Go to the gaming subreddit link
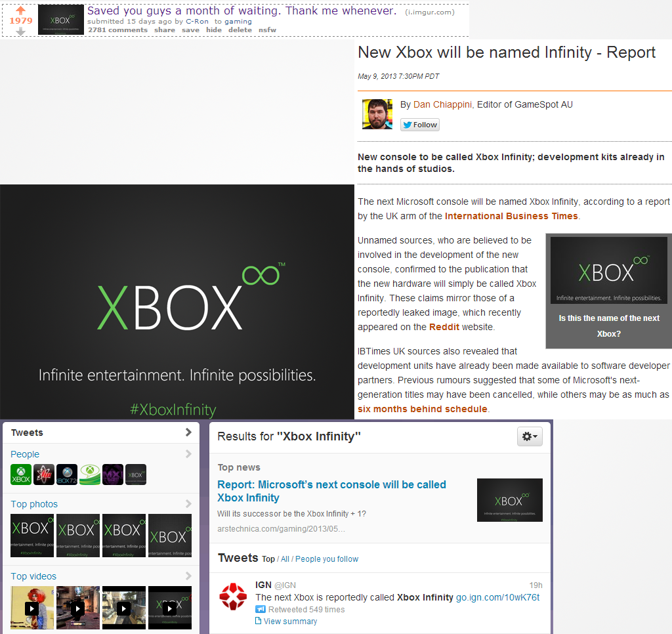 (x=238, y=22)
